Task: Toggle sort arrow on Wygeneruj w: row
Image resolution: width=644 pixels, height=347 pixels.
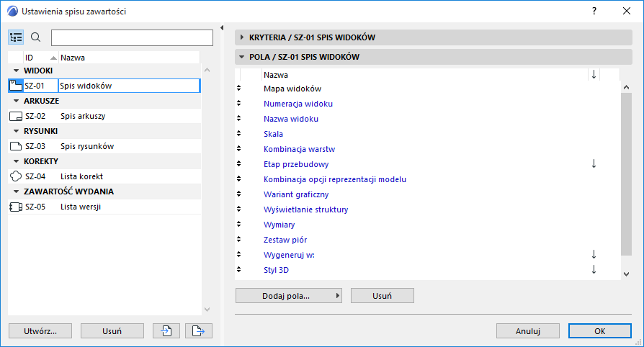Action: (594, 254)
